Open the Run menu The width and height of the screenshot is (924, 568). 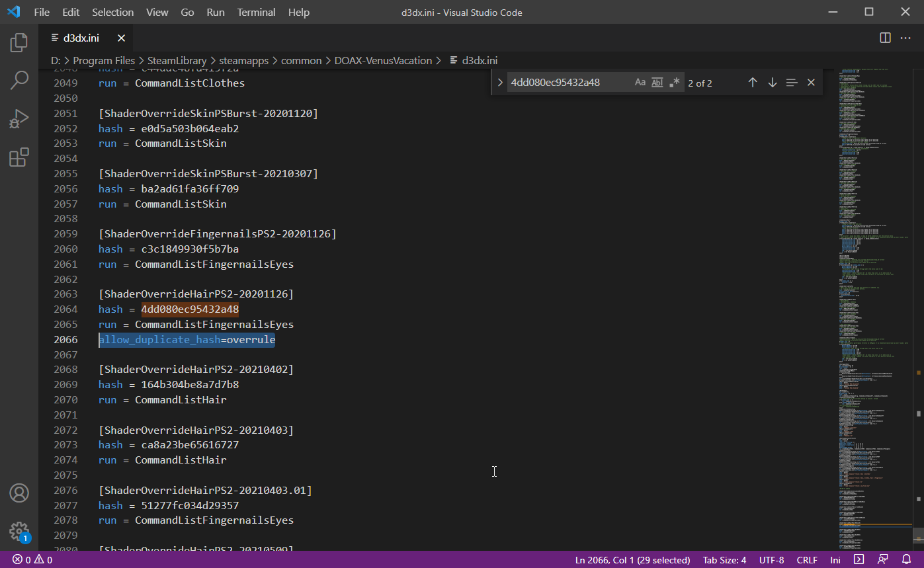click(x=216, y=12)
